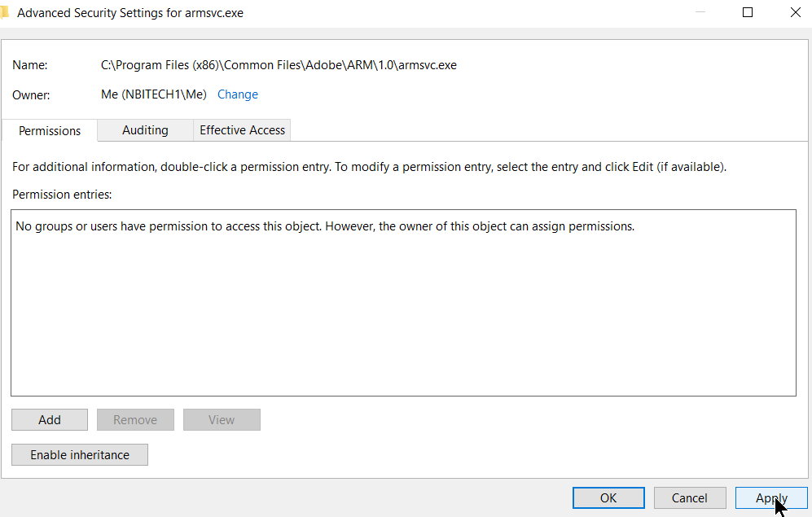Click Enable inheritance
This screenshot has width=812, height=517.
click(x=79, y=454)
